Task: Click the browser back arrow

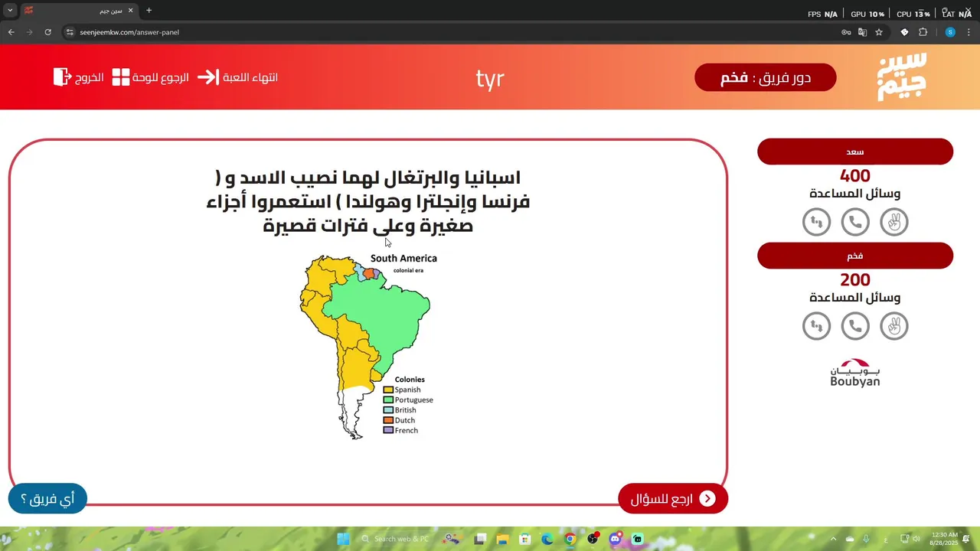Action: coord(11,32)
